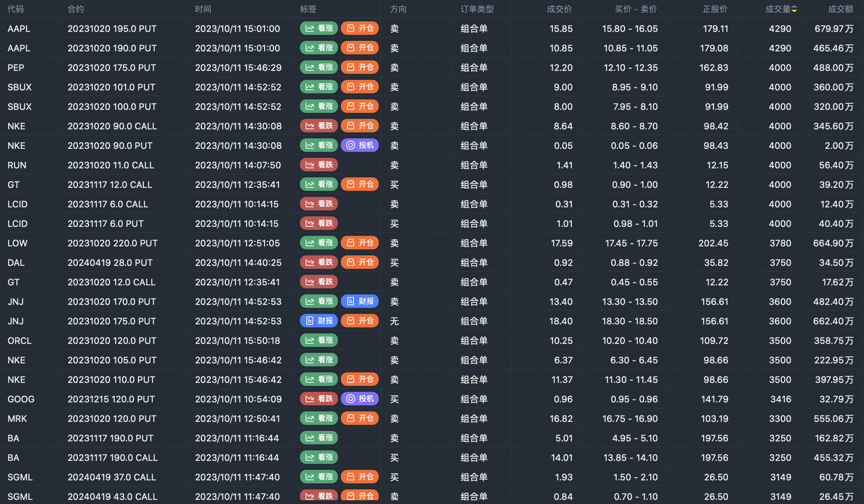Select contract 20240419 28.0 PUT

click(x=110, y=262)
